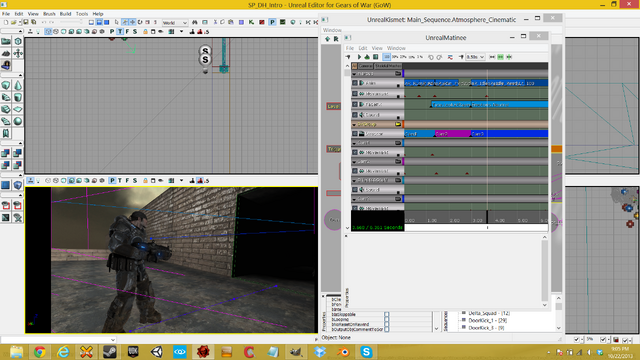Image resolution: width=640 pixels, height=360 pixels.
Task: Select the magenta Cam2 cut on Director track
Action: (x=452, y=133)
